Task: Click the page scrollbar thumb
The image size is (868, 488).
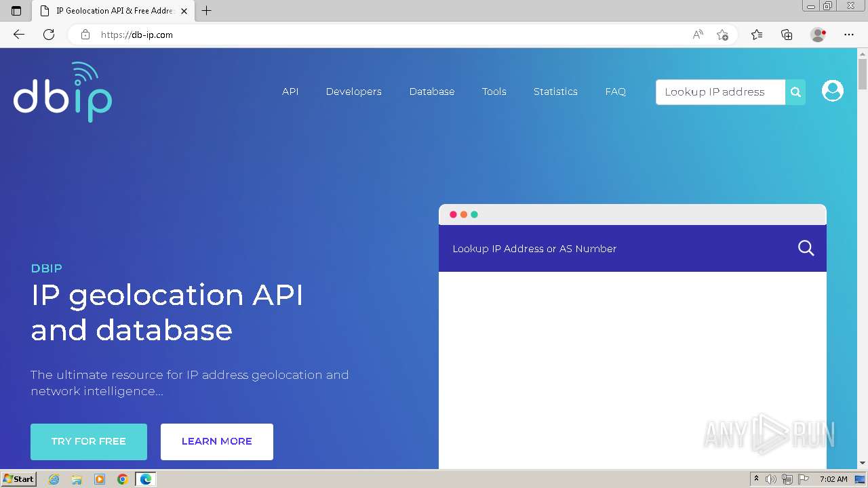Action: [x=863, y=74]
